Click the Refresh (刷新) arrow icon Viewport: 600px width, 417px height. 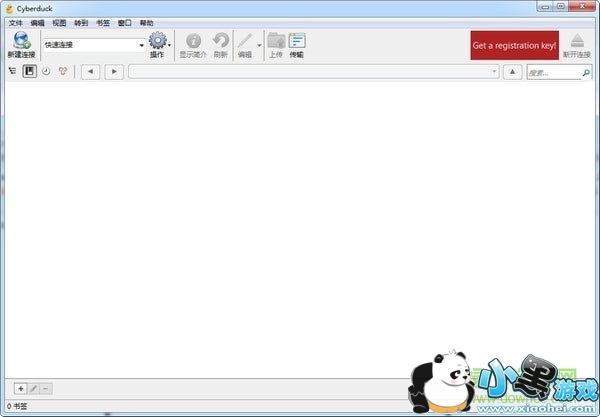tap(221, 41)
